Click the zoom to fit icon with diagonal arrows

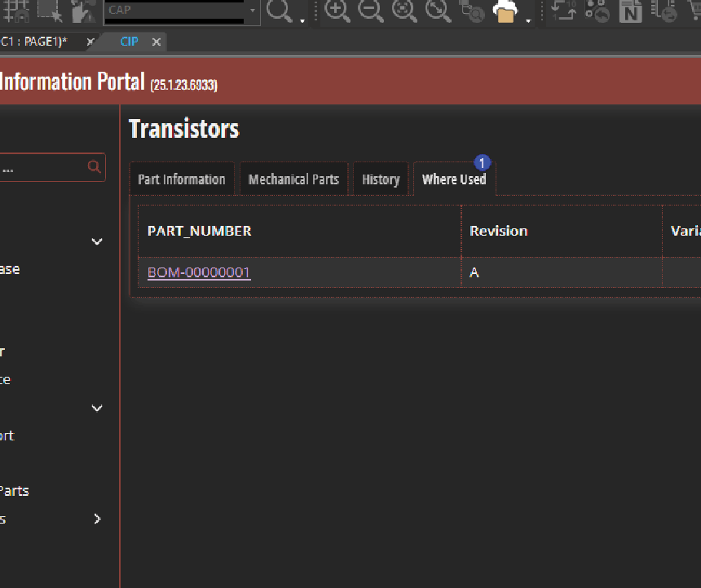438,11
